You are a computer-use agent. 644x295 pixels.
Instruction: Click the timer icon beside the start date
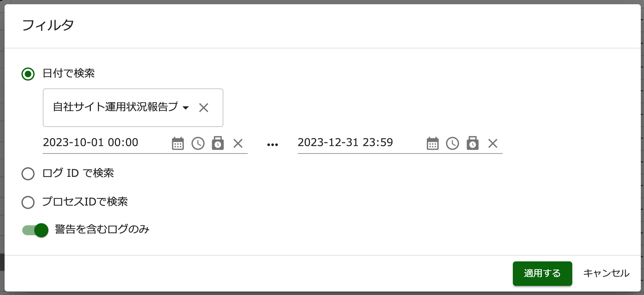(x=218, y=144)
